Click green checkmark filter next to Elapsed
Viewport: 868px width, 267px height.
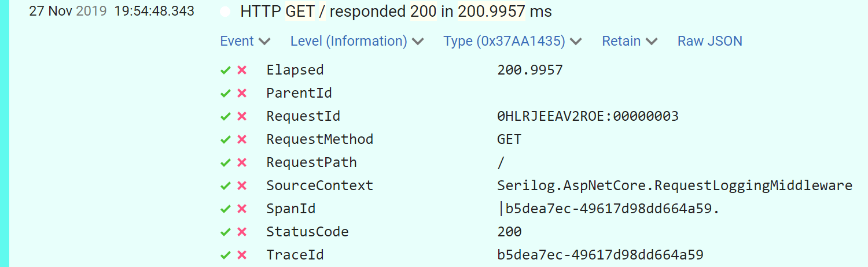[x=226, y=71]
